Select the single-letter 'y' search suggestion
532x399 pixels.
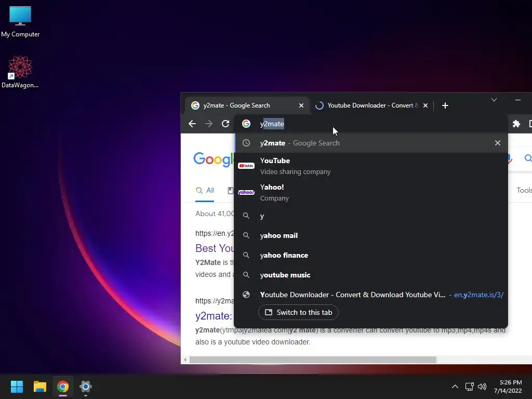[x=371, y=216]
